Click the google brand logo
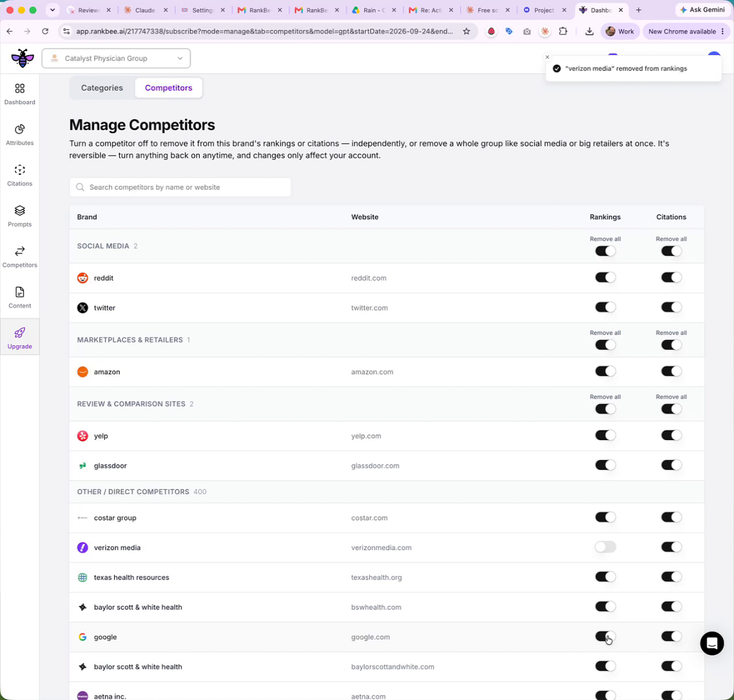This screenshot has width=734, height=700. (x=82, y=637)
